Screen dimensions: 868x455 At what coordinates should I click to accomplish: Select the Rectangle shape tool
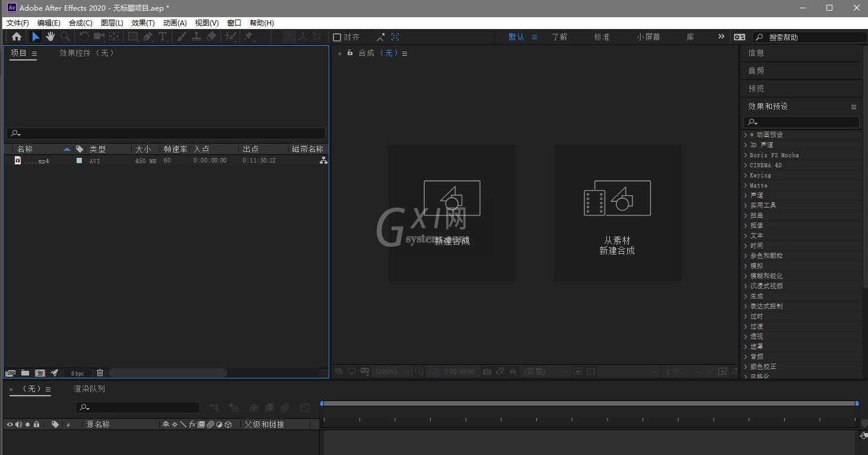[x=133, y=37]
